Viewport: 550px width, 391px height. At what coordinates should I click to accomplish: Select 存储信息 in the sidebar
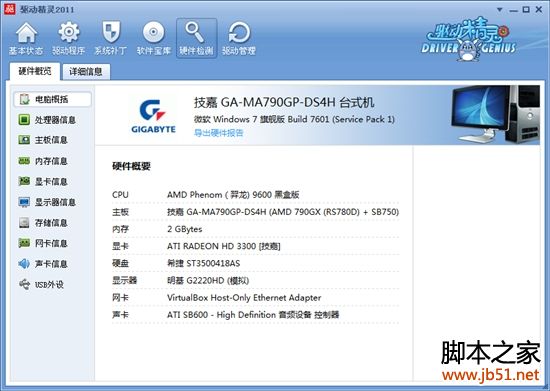[51, 223]
